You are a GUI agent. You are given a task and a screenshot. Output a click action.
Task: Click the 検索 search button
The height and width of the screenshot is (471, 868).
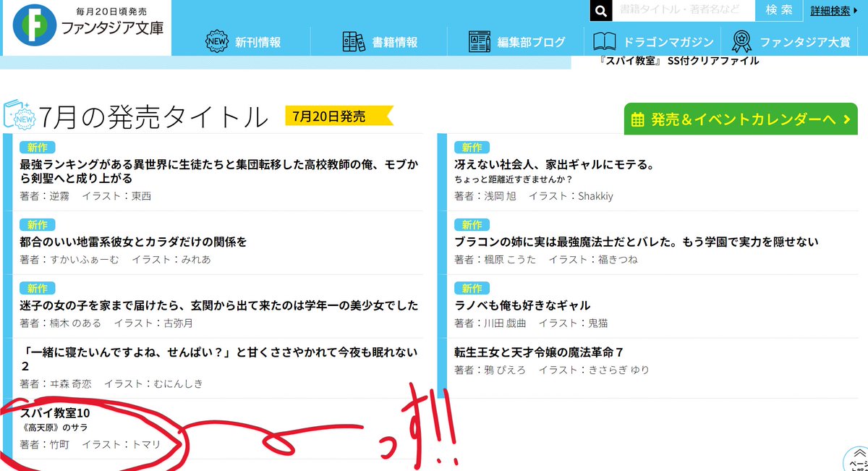(x=779, y=10)
